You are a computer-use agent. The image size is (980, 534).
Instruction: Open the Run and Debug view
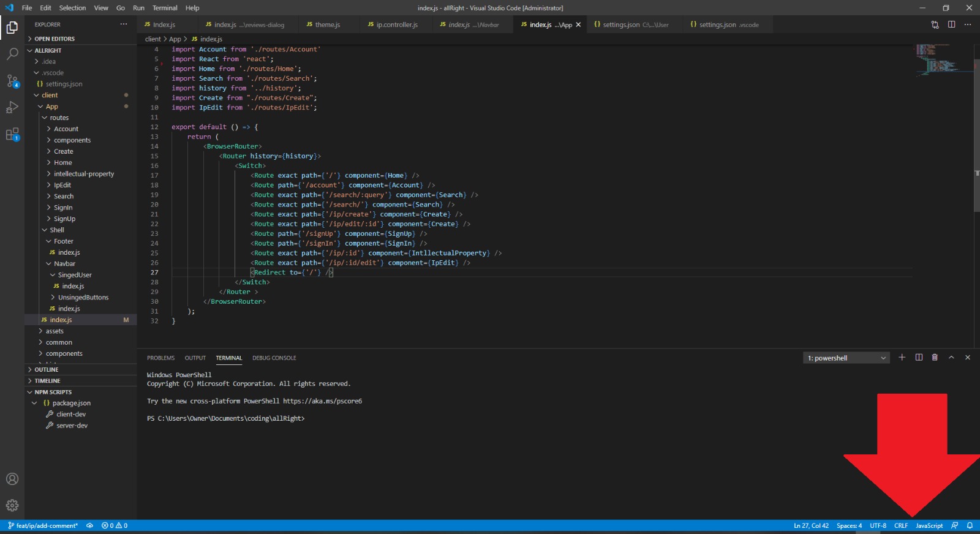pyautogui.click(x=12, y=108)
